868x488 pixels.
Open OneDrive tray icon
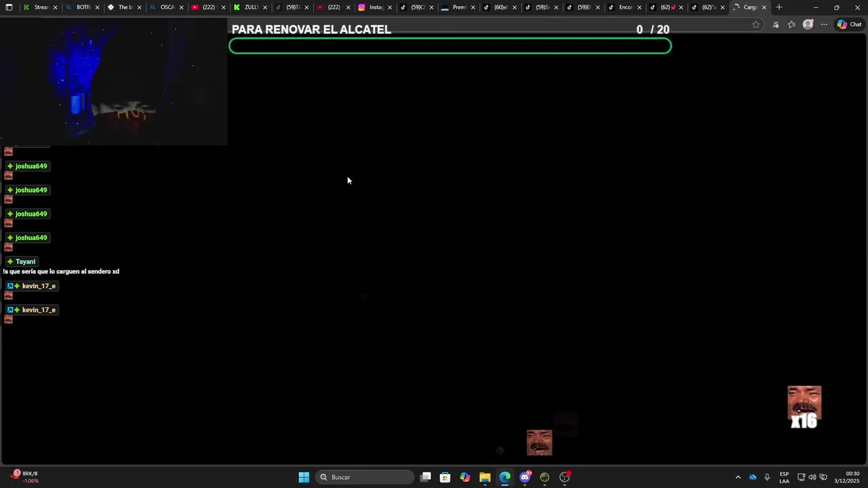(x=753, y=477)
